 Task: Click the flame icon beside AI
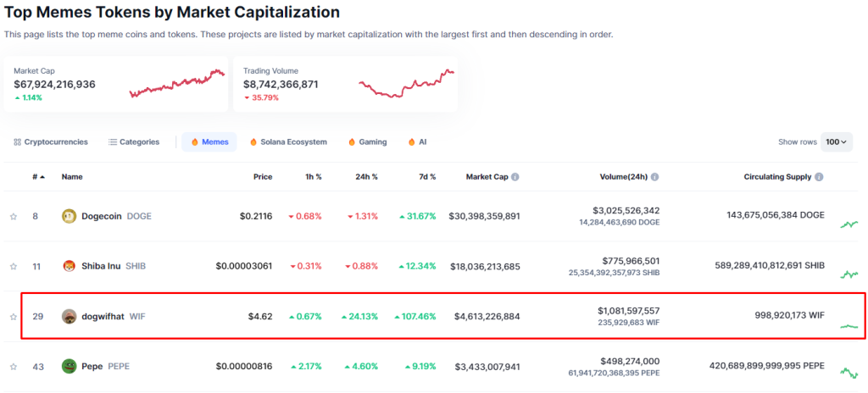(411, 142)
